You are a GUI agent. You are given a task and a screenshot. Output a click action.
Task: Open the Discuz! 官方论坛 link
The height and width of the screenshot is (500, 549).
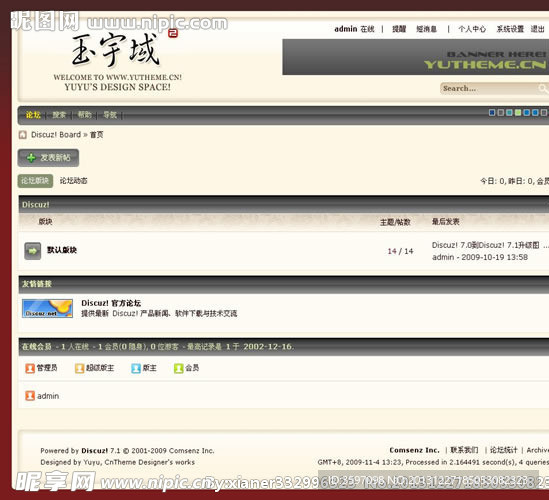pyautogui.click(x=111, y=303)
